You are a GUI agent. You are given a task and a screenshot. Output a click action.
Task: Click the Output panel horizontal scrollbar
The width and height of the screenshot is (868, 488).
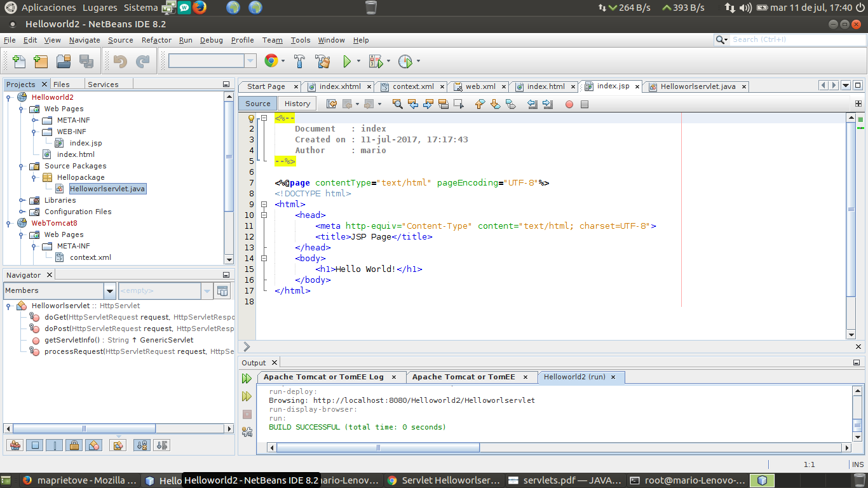point(378,447)
